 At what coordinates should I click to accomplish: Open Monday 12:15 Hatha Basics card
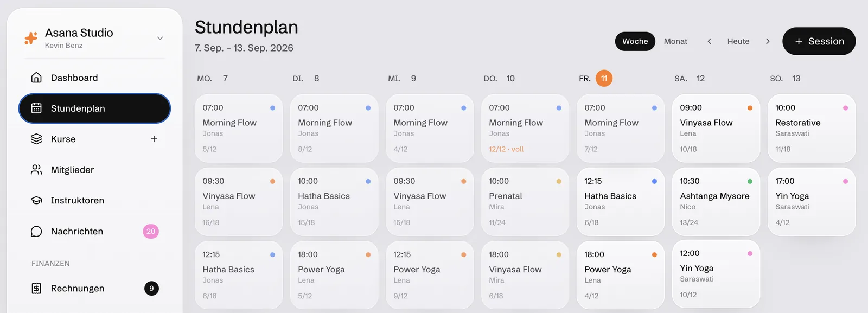click(239, 275)
